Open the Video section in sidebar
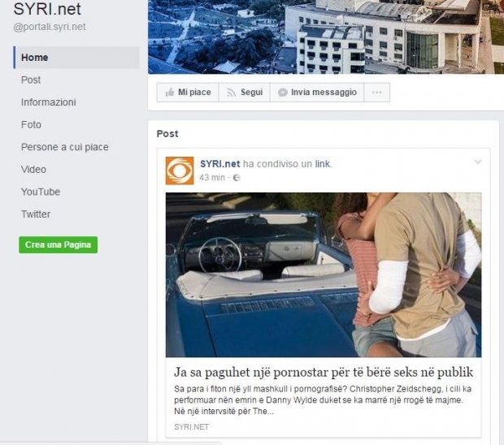This screenshot has height=445, width=504. pos(33,170)
